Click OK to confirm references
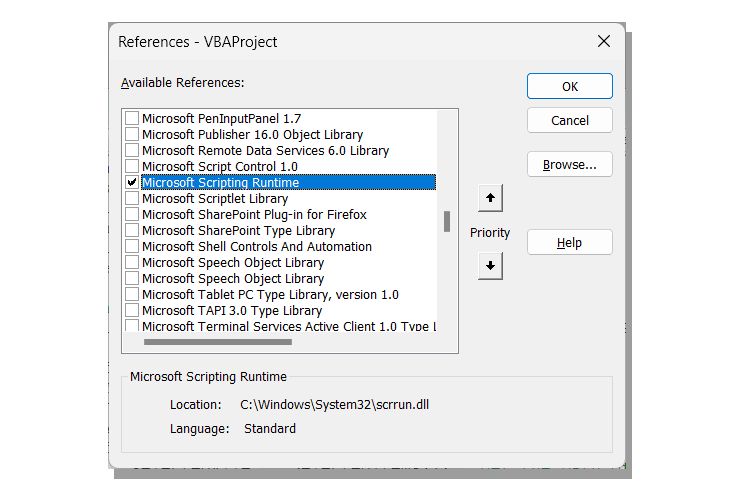 (x=570, y=87)
